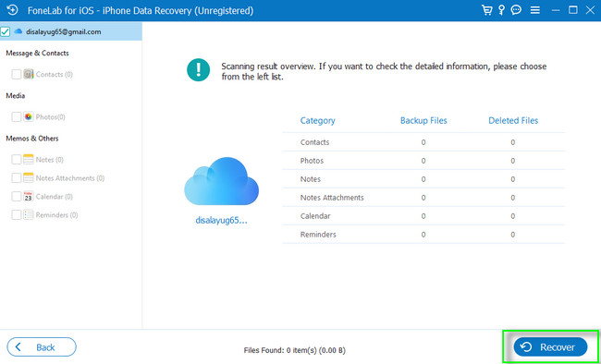Toggle the disalayug65@gmail.com account checkbox
This screenshot has width=601, height=364.
click(6, 32)
